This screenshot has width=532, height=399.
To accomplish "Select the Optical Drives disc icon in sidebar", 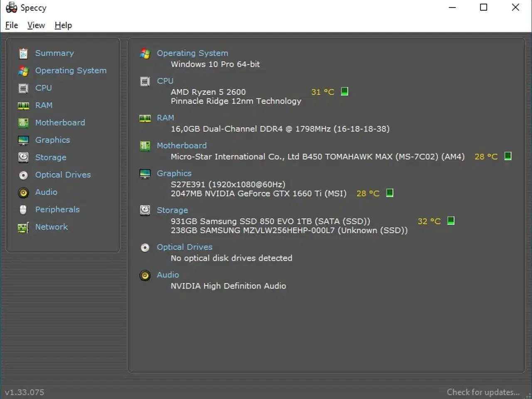I will tap(23, 175).
